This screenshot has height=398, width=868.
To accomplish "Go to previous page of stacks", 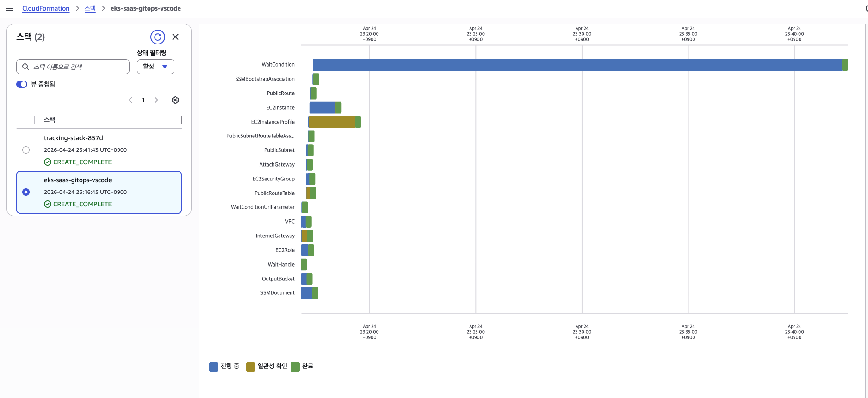I will (x=130, y=100).
